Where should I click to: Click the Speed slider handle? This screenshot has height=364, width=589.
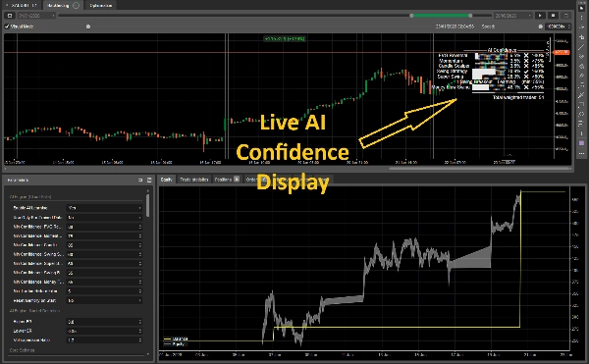click(541, 26)
